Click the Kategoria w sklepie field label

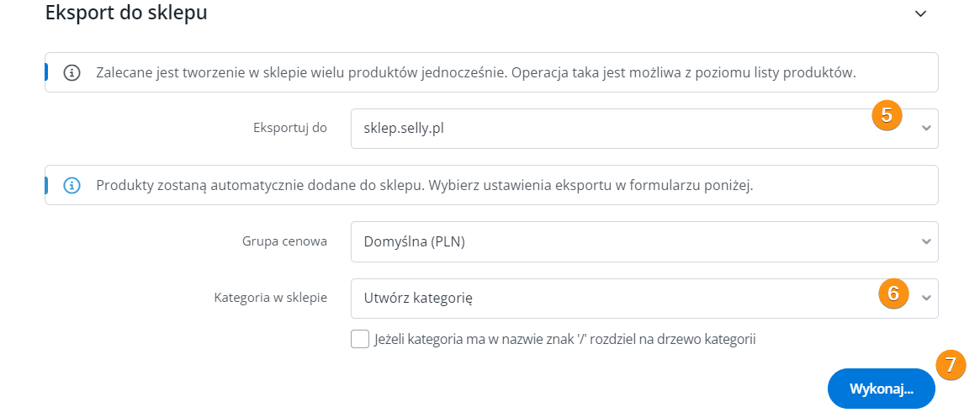[x=270, y=299]
